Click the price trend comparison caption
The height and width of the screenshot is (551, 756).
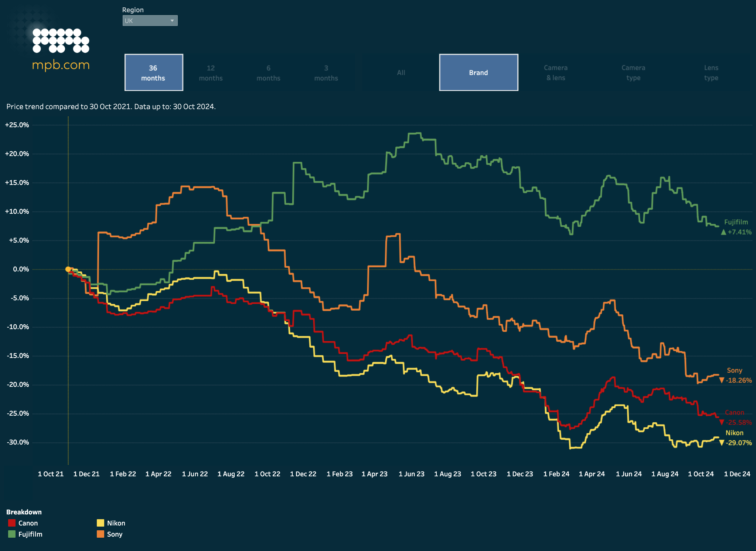coord(111,107)
